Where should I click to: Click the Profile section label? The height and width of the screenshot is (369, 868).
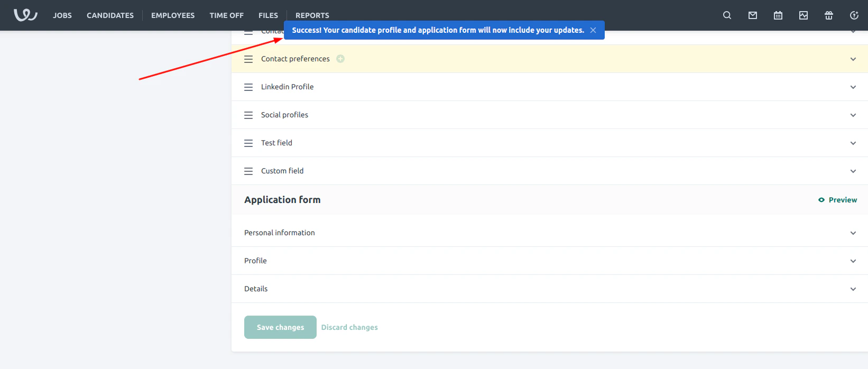coord(255,261)
